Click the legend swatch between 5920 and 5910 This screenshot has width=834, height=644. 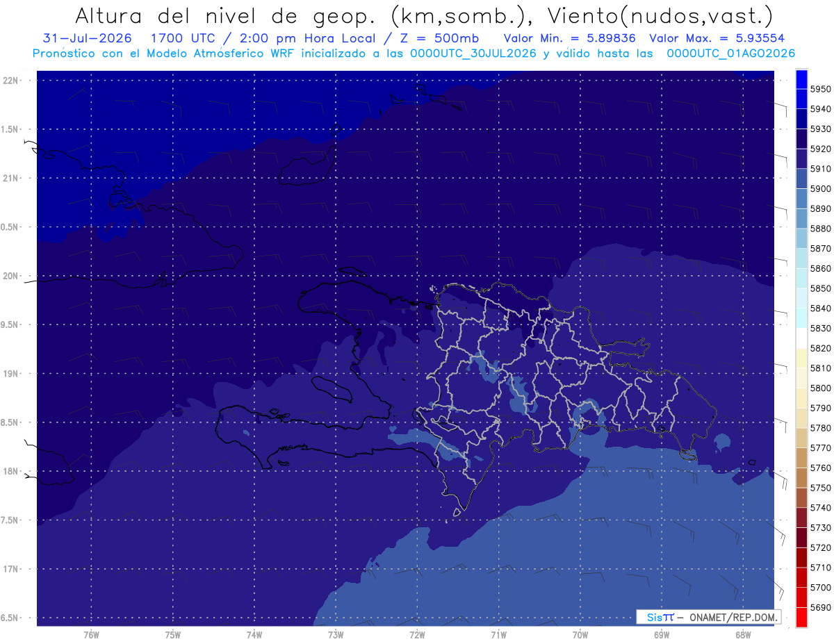point(801,159)
